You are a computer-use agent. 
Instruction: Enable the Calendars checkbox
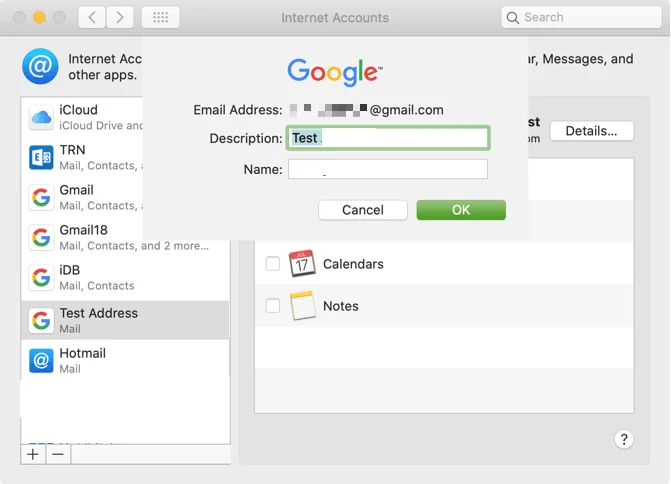coord(273,264)
